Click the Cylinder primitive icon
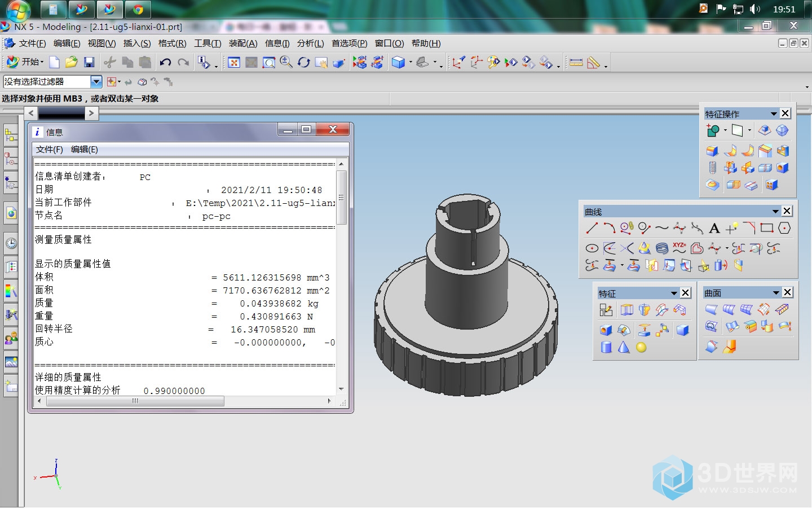812x508 pixels. (606, 347)
